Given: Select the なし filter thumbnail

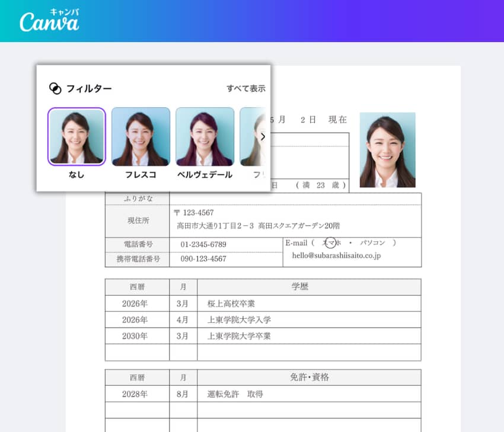Looking at the screenshot, I should coord(76,136).
